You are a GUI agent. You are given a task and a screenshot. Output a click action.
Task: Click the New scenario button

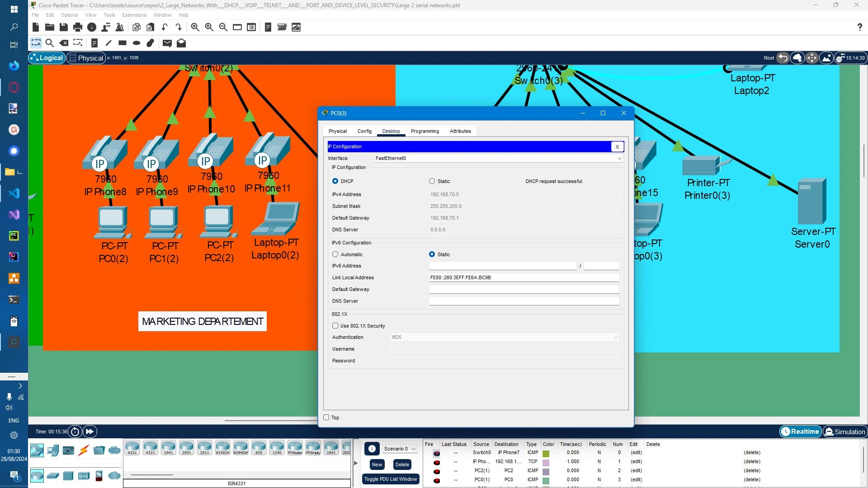377,465
